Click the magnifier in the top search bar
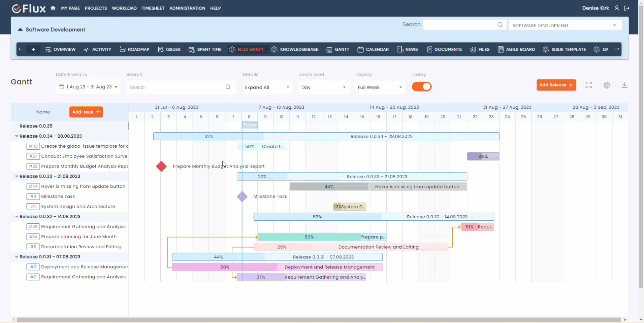Screen dimensions: 644x323 [500, 25]
